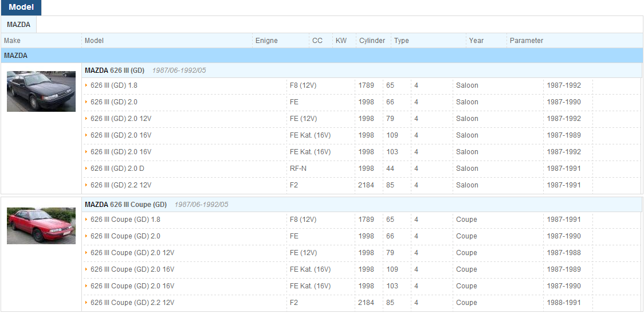Open Coupe (GD) 2.0 16V with 109 KW
The height and width of the screenshot is (313, 644).
133,269
